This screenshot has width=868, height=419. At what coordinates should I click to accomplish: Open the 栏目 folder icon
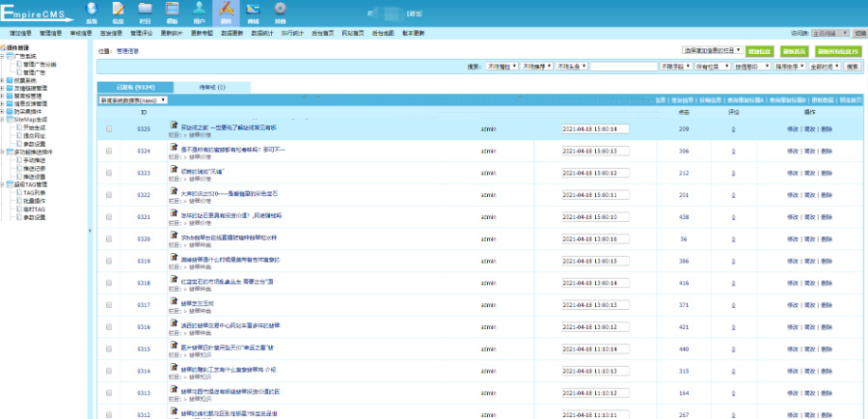(145, 10)
